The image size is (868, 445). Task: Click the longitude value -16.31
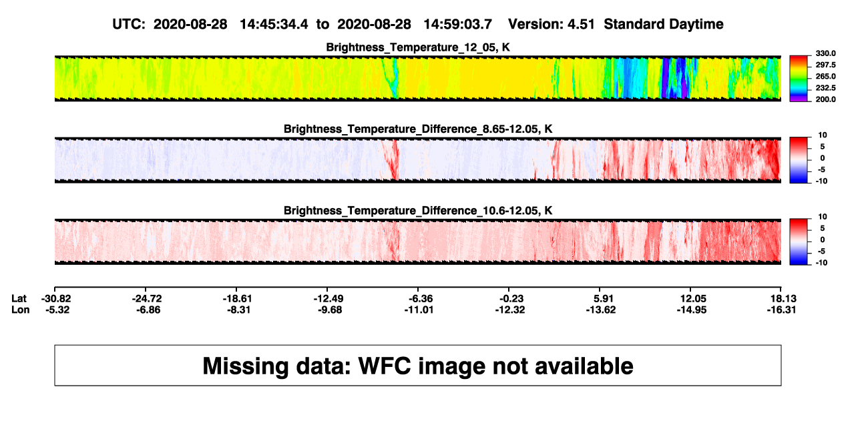click(x=782, y=310)
